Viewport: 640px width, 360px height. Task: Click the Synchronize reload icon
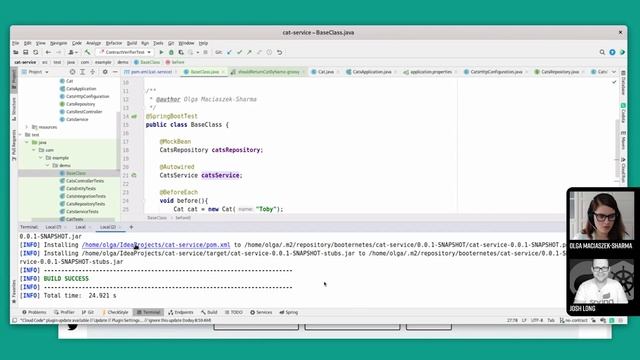pos(36,52)
